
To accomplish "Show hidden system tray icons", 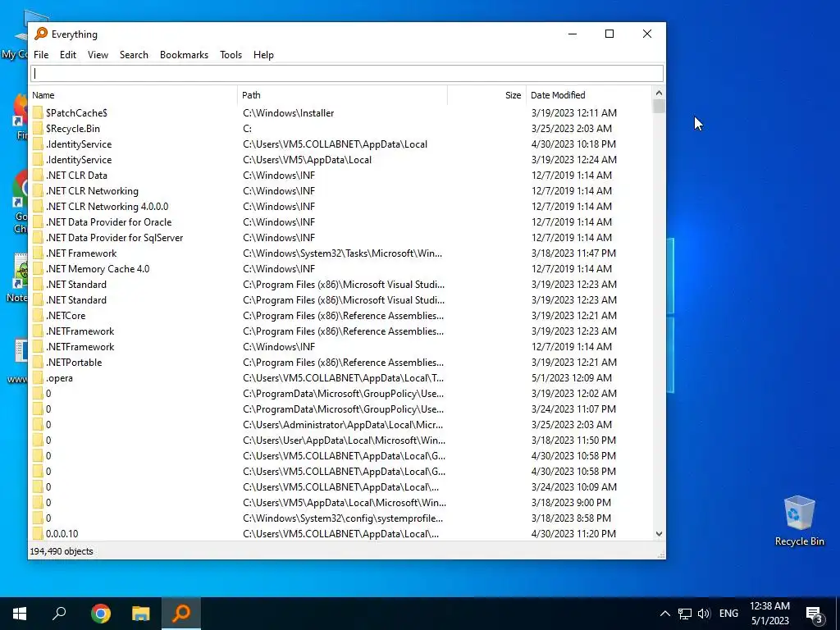I will click(664, 614).
